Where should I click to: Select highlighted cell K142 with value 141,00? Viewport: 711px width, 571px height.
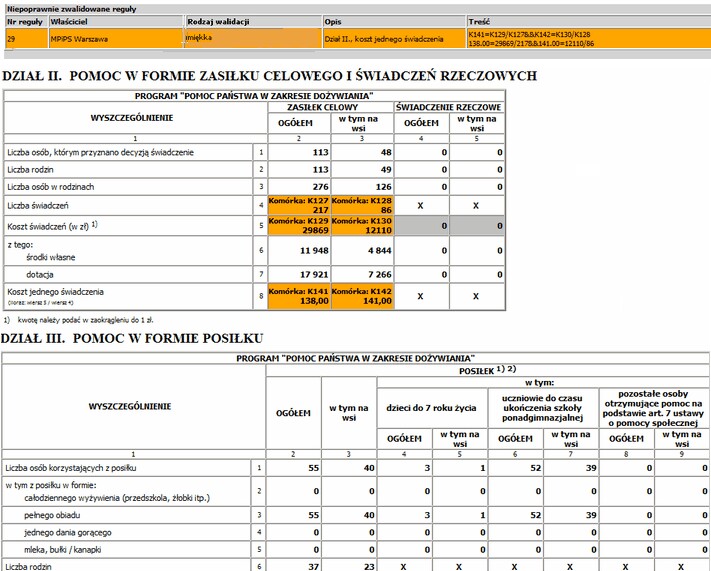[x=362, y=295]
